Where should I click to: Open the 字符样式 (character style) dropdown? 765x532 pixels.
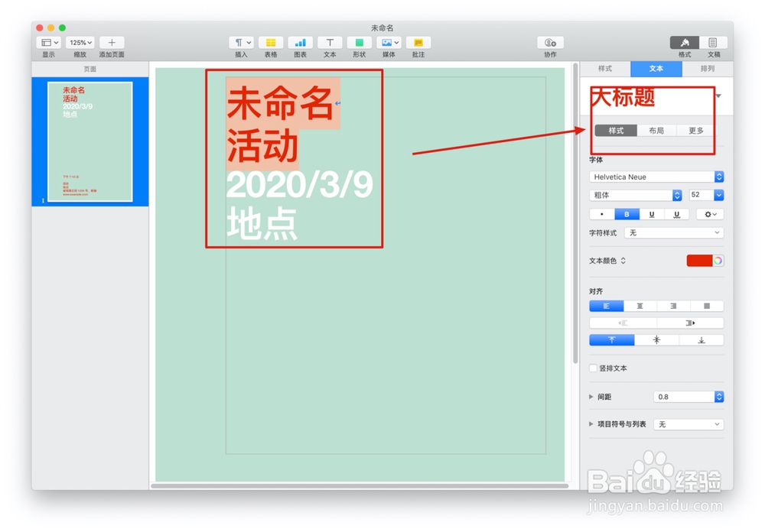[x=674, y=232]
